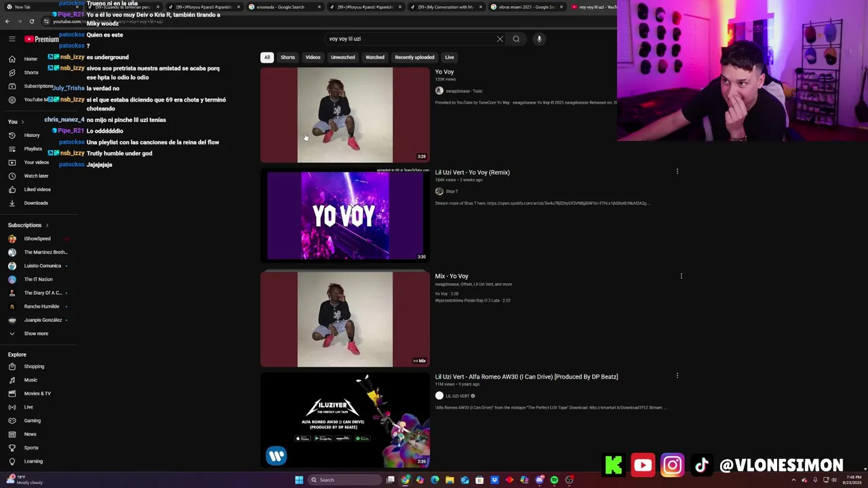Open Playlists in the sidebar
Screen dimensions: 868x488
(x=26, y=148)
